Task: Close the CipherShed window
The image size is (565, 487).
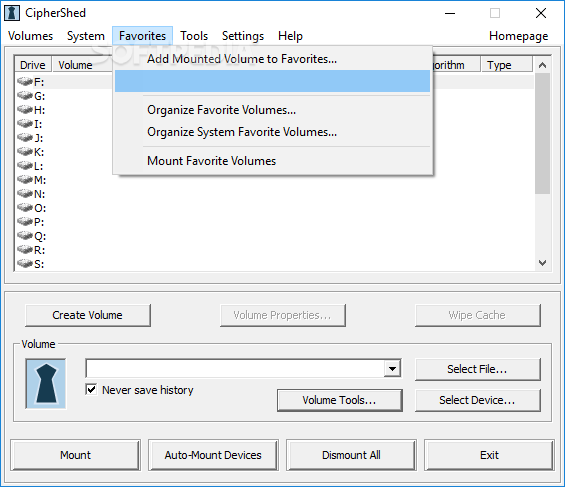Action: 540,13
